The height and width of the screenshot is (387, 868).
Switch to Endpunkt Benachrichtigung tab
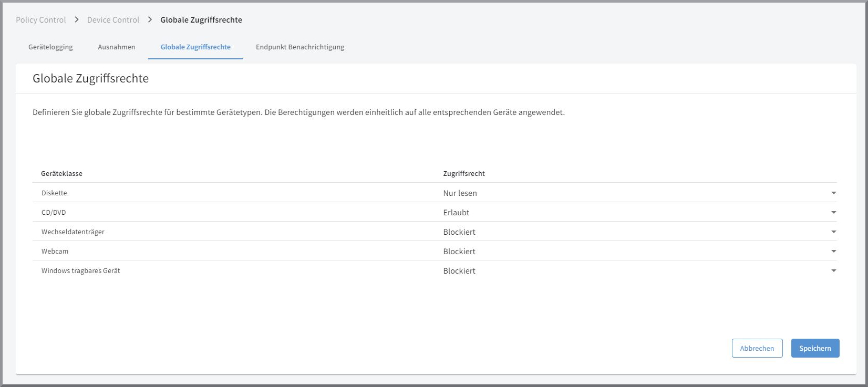(x=300, y=47)
